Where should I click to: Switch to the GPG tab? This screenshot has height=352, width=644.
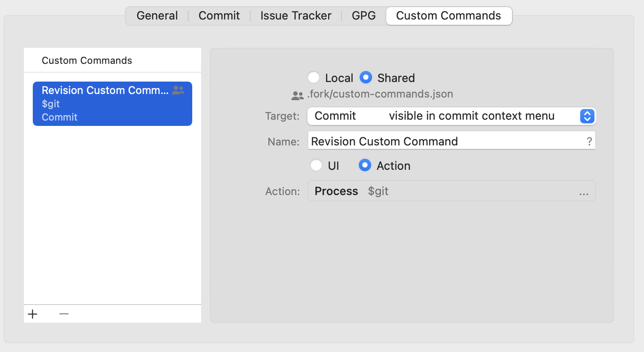tap(363, 16)
